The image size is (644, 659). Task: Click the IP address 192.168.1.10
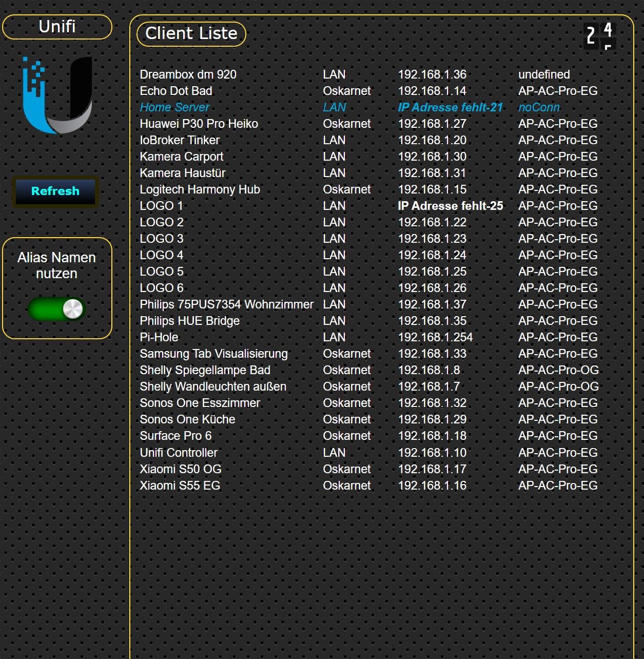(432, 453)
